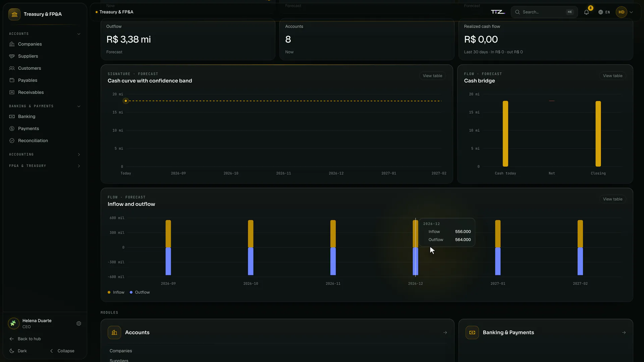Collapse the sidebar with Collapse button

(x=62, y=351)
